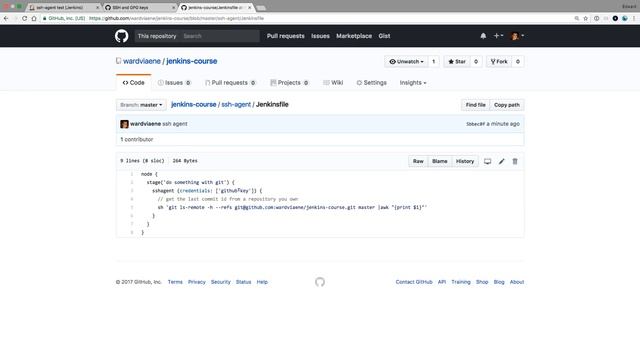The height and width of the screenshot is (360, 640).
Task: Open Privacy footer link
Action: [x=197, y=282]
